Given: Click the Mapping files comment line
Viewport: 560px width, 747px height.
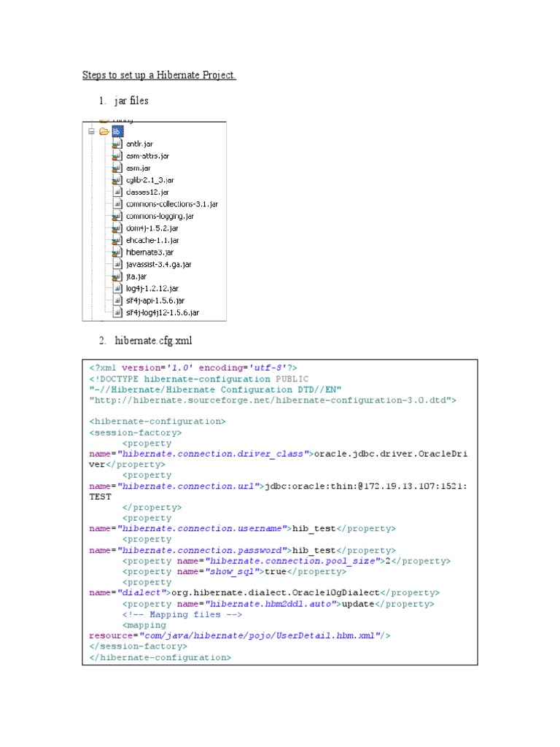Looking at the screenshot, I should pos(182,614).
